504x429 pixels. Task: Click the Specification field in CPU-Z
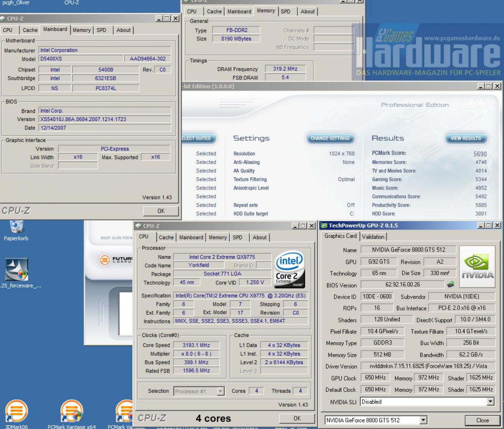click(x=241, y=296)
